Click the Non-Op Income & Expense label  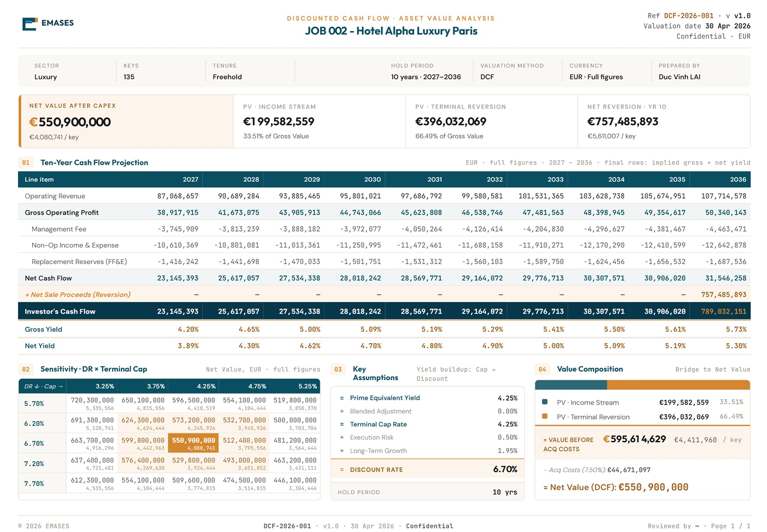coord(75,245)
